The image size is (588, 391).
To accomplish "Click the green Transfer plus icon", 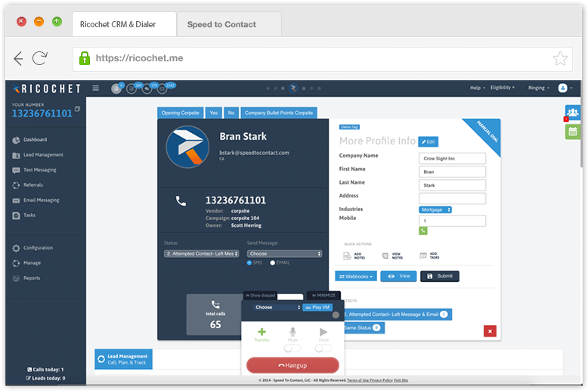I will (262, 332).
